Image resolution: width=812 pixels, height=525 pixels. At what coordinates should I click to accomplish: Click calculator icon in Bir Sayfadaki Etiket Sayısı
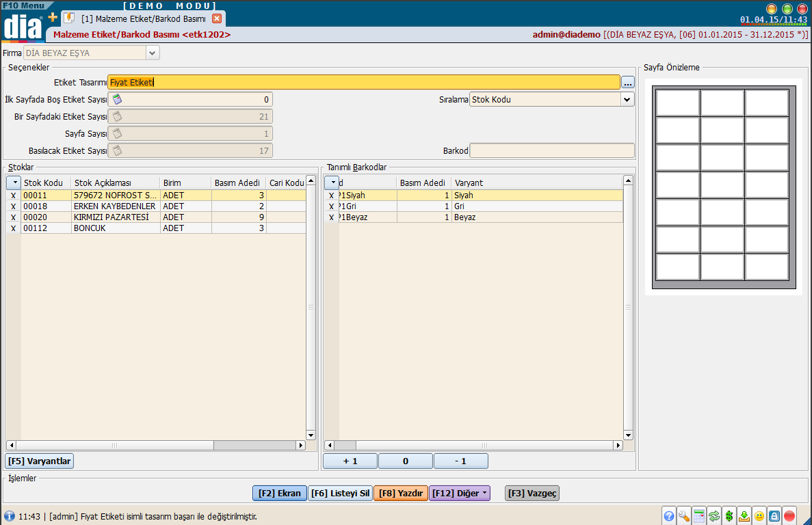coord(118,116)
